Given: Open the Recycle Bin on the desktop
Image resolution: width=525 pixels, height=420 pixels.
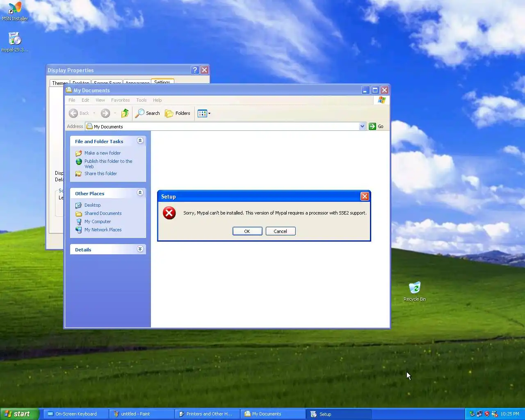Looking at the screenshot, I should coord(415,291).
